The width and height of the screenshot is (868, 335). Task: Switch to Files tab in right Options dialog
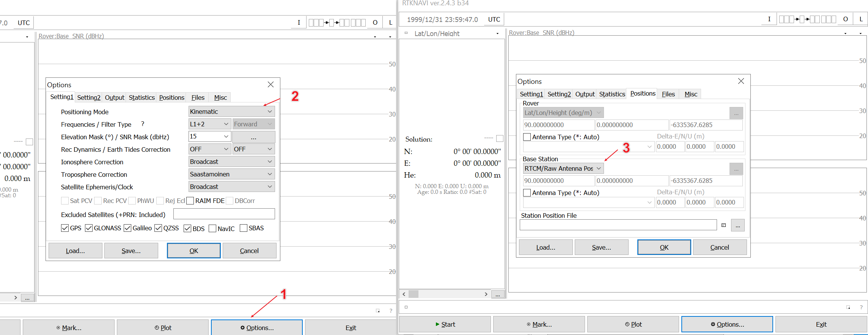coord(668,94)
